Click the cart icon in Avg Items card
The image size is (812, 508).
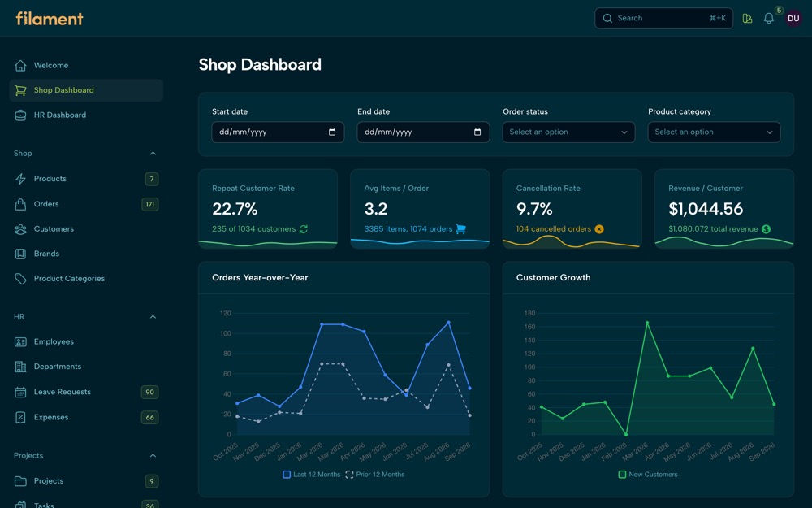coord(460,229)
